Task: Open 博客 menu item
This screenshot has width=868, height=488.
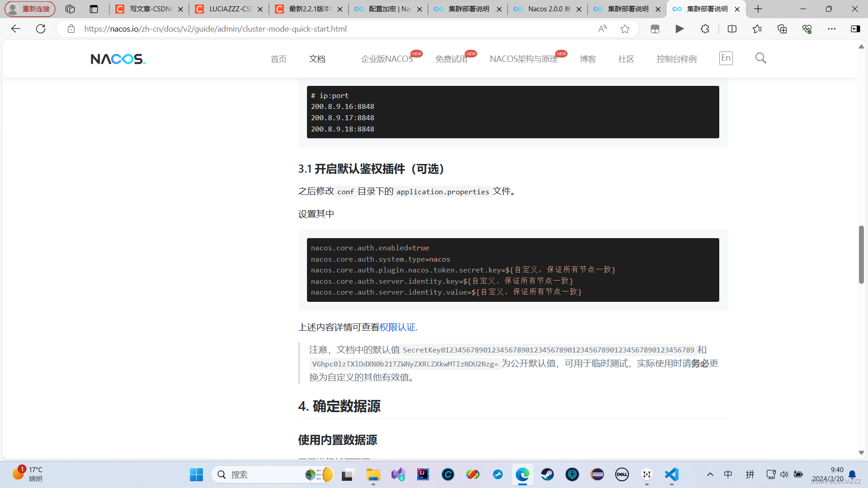Action: [588, 59]
